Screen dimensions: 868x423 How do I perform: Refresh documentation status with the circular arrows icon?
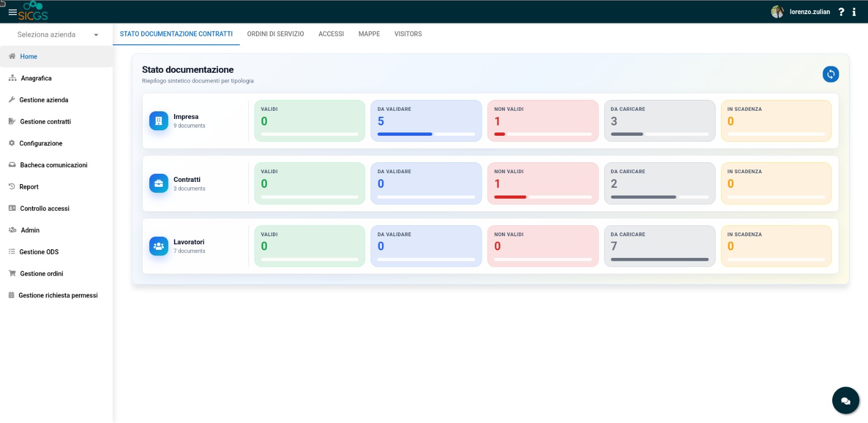click(x=831, y=74)
